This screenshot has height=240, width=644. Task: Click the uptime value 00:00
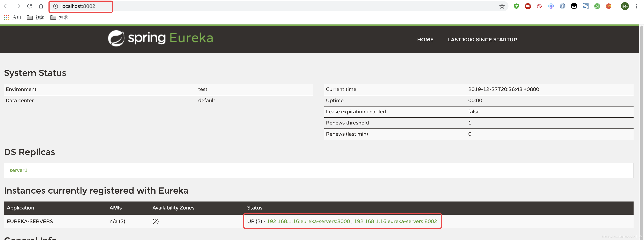[475, 101]
